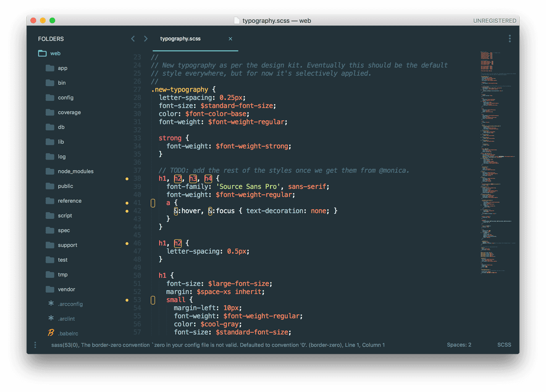Dismiss the sass border-zero warning message
Image resolution: width=546 pixels, height=392 pixels.
tap(218, 345)
